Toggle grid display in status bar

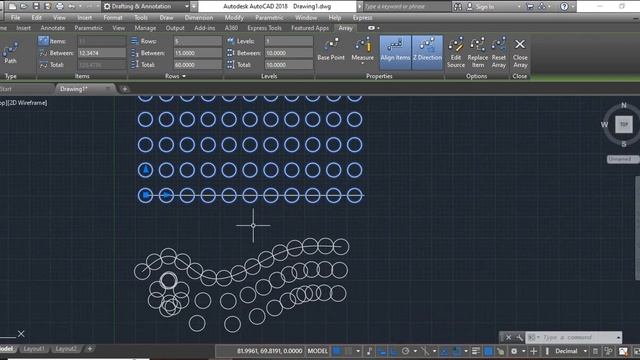pos(337,351)
